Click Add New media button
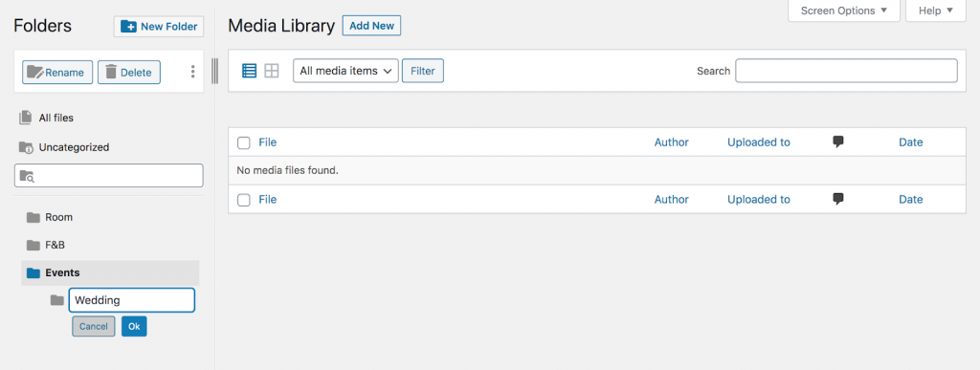980x370 pixels. [372, 26]
